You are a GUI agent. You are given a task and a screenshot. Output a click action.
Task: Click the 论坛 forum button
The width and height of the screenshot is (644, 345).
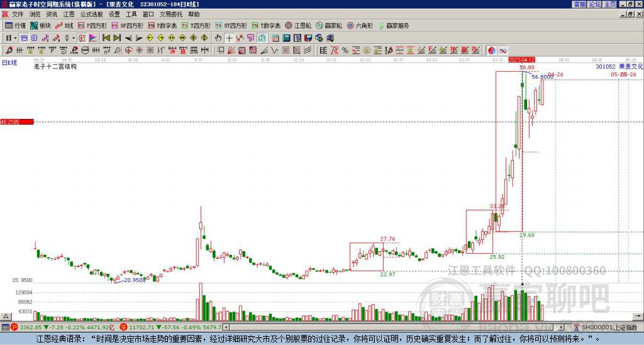tap(594, 4)
